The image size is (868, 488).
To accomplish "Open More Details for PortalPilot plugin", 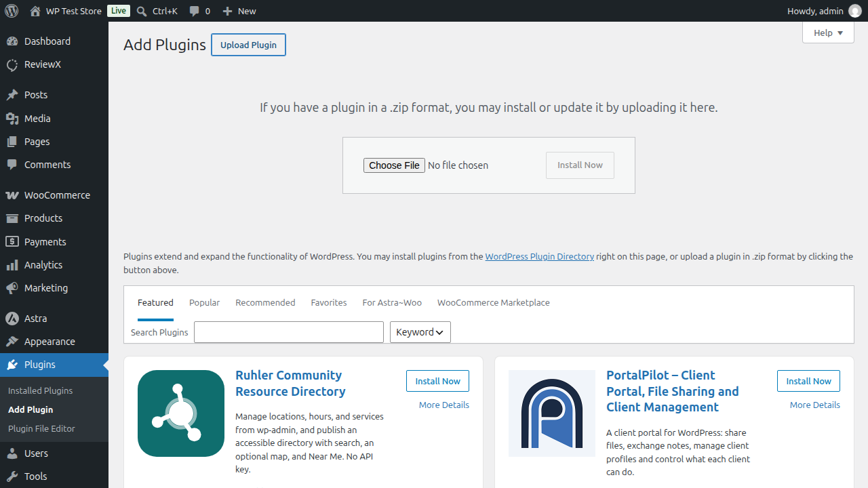I will 815,405.
